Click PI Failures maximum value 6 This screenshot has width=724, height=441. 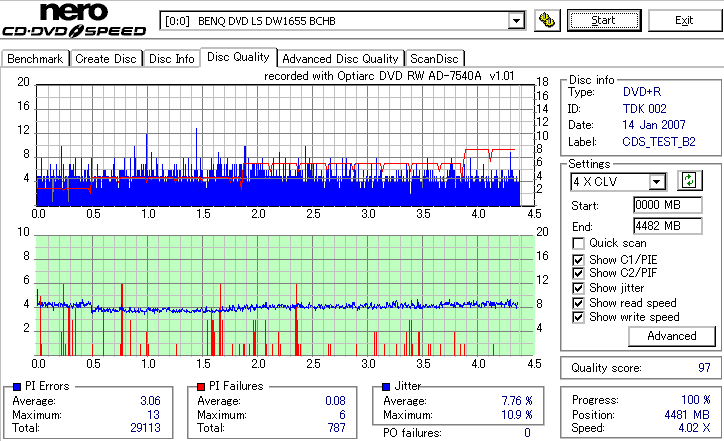tap(342, 415)
